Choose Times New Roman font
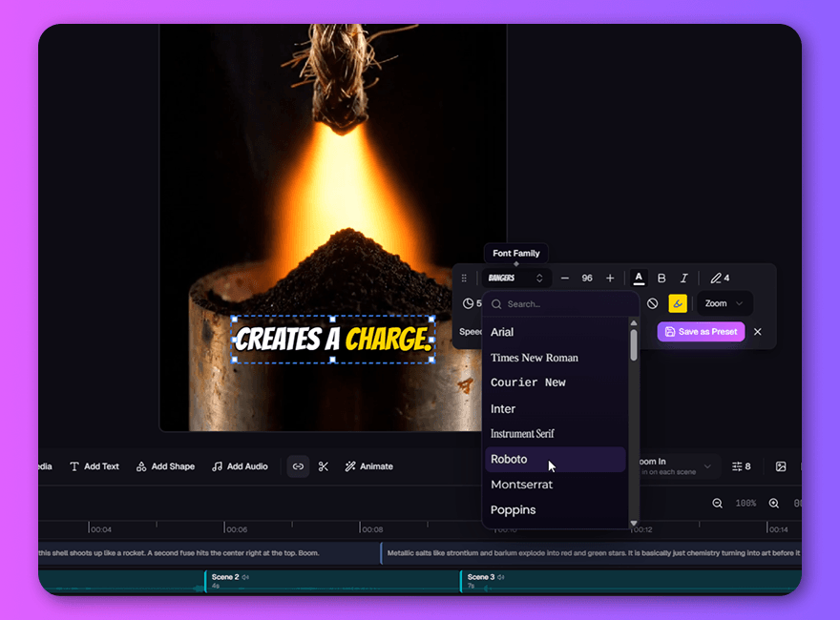The height and width of the screenshot is (620, 840). [x=555, y=358]
